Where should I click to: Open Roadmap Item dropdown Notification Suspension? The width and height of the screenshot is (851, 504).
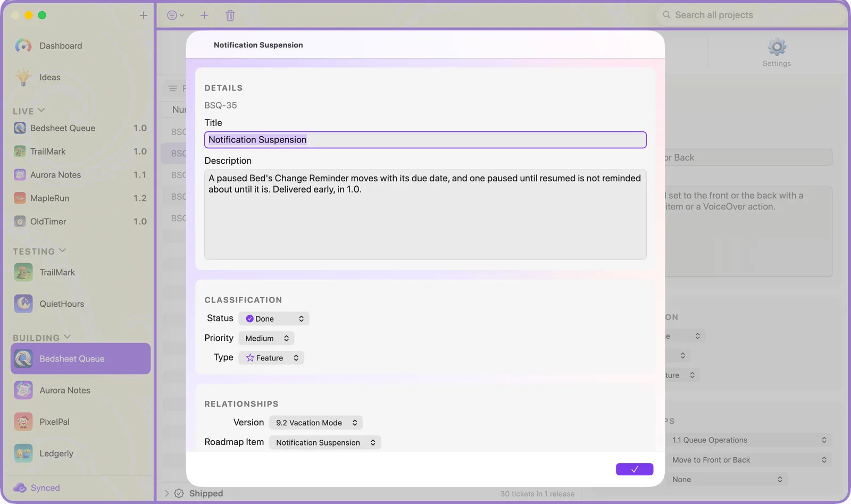pos(325,442)
